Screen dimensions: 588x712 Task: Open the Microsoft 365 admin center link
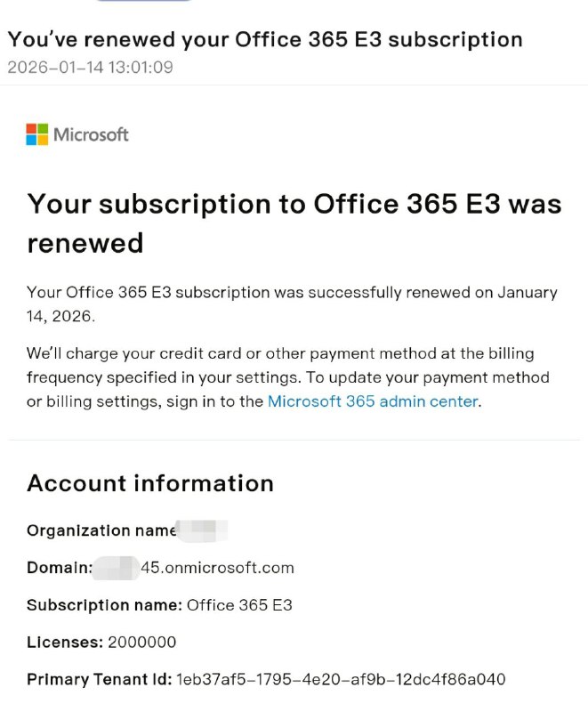click(x=373, y=401)
